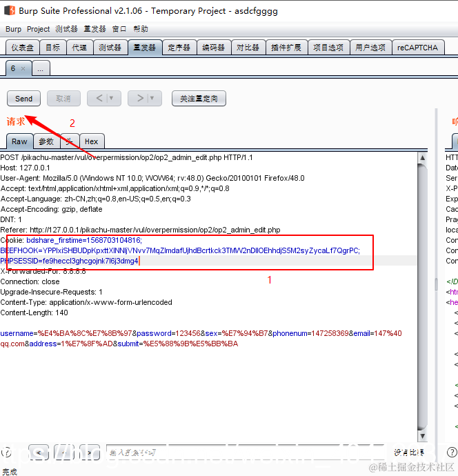Image resolution: width=458 pixels, height=476 pixels.
Task: Click the 请求 request panel label
Action: [15, 121]
